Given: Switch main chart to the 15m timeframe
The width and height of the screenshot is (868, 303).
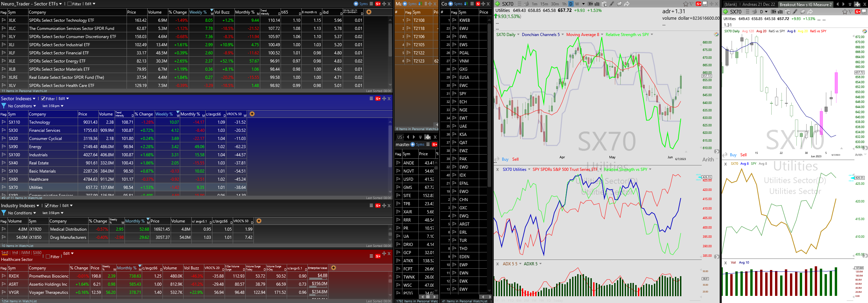Looking at the screenshot, I should point(544,4).
